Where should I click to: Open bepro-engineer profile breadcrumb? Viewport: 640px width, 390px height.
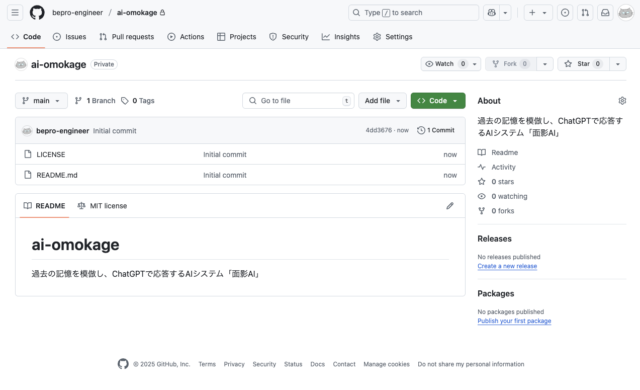tap(78, 13)
